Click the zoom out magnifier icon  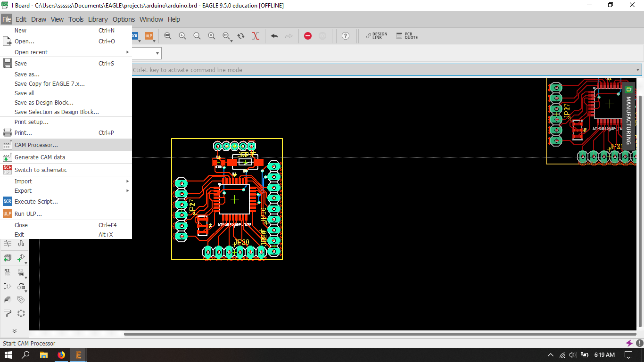(197, 36)
